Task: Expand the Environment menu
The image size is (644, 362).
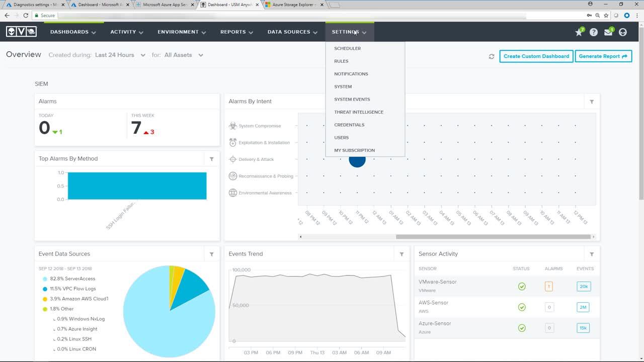Action: tap(182, 32)
